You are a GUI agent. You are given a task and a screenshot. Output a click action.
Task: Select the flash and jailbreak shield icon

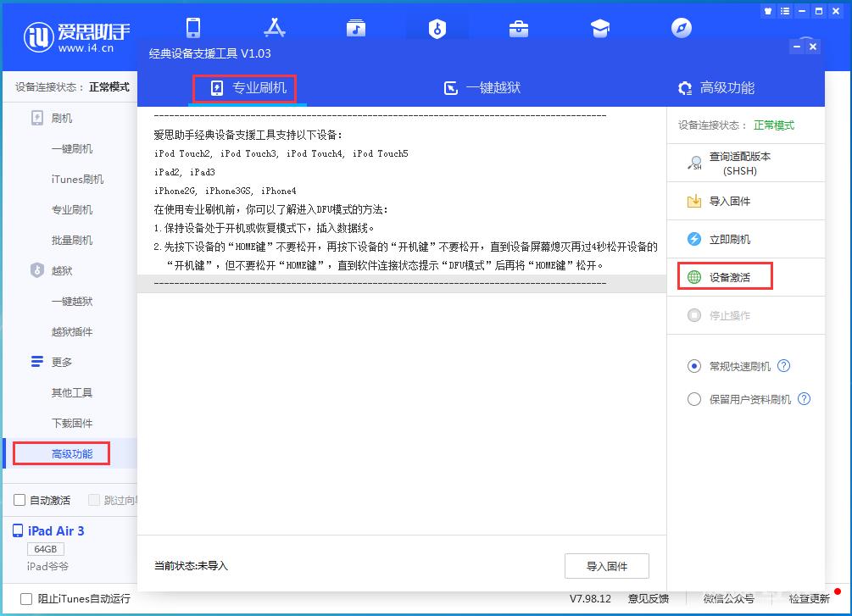437,27
